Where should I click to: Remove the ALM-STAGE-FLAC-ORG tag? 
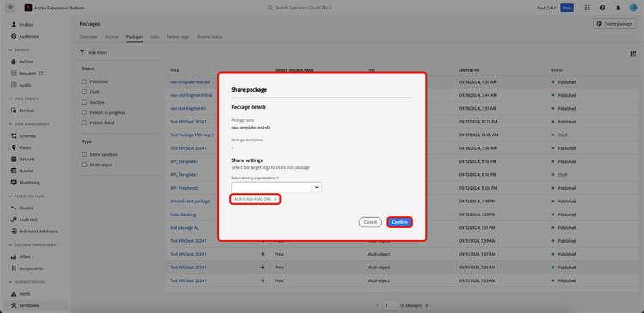pyautogui.click(x=275, y=199)
